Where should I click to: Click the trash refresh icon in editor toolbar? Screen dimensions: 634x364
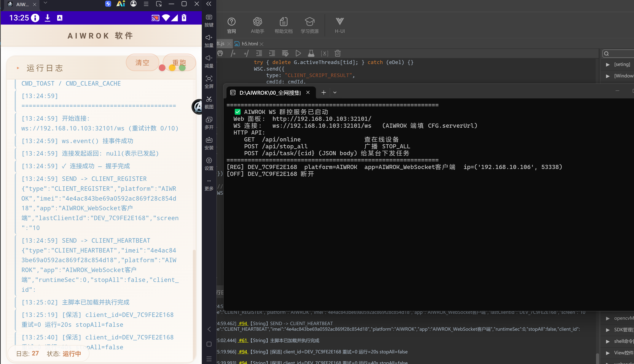click(x=337, y=53)
